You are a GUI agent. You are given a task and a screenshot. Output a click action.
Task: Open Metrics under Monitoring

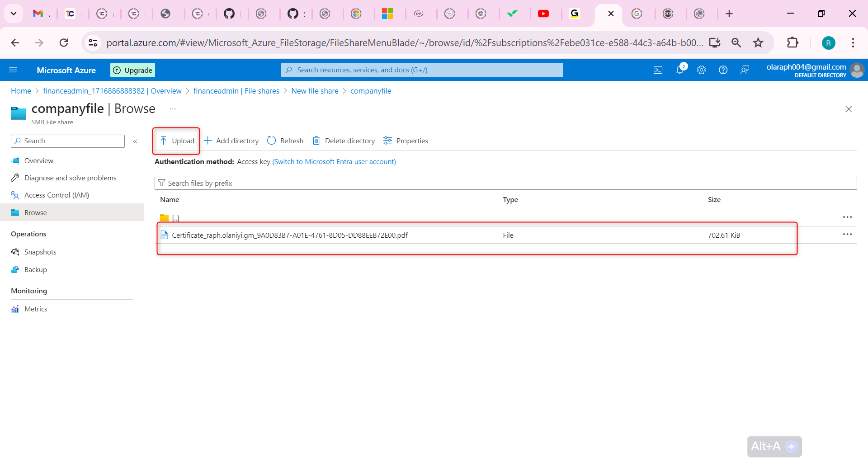(36, 309)
